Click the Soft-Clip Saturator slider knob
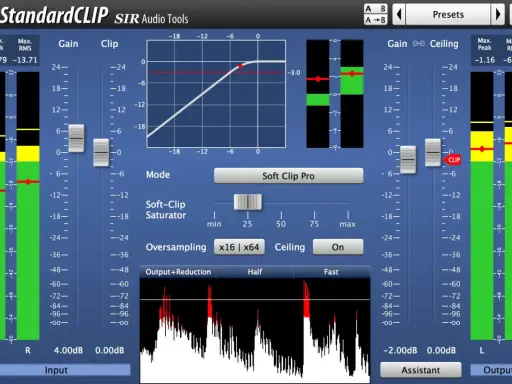The height and width of the screenshot is (384, 512). [248, 202]
